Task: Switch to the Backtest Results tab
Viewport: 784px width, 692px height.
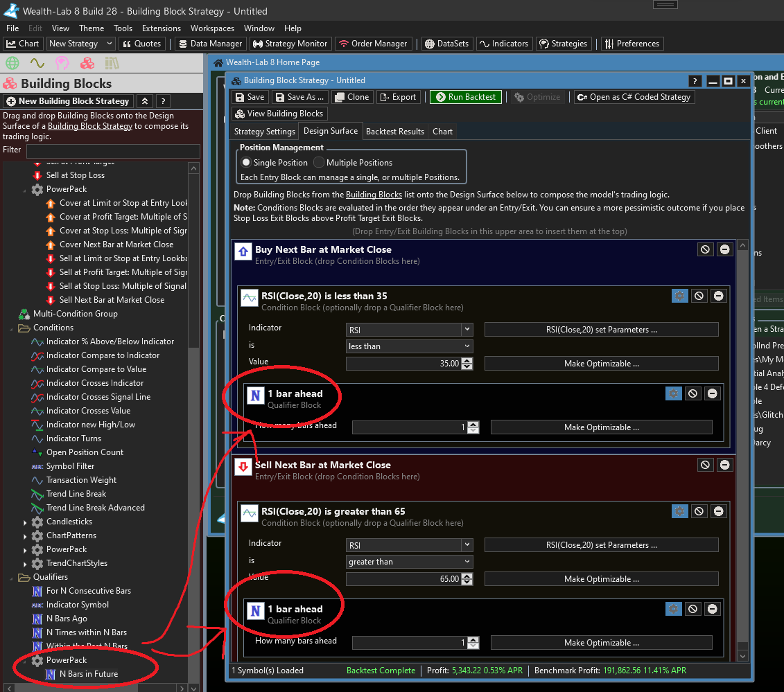Action: (x=394, y=132)
